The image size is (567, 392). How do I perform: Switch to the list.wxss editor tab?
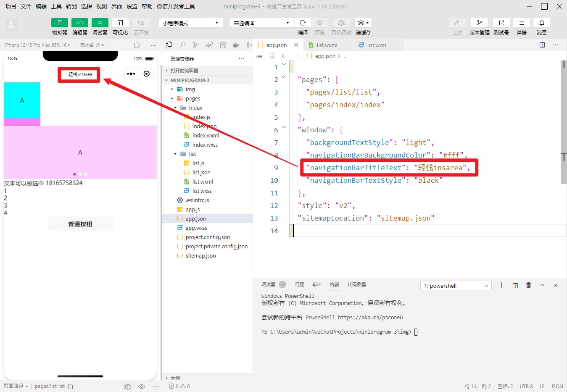[377, 45]
